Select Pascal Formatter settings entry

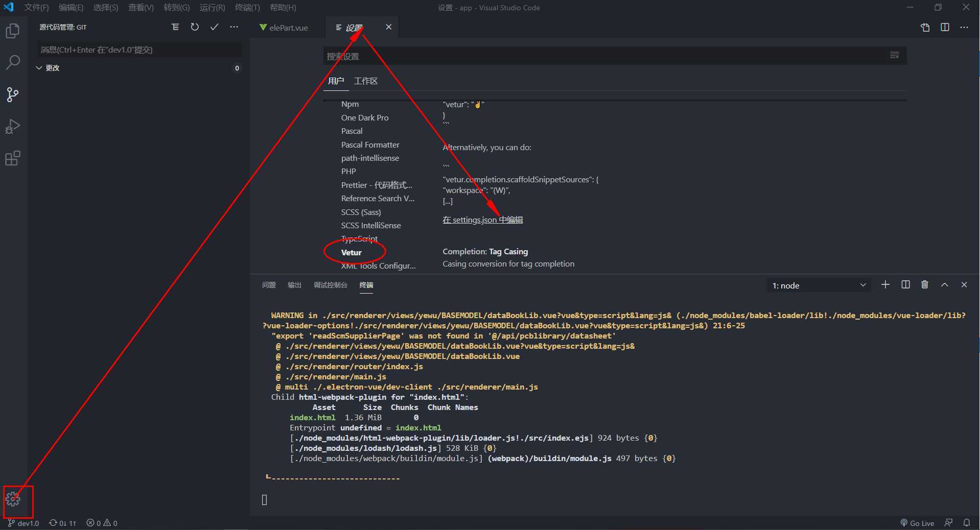(370, 144)
